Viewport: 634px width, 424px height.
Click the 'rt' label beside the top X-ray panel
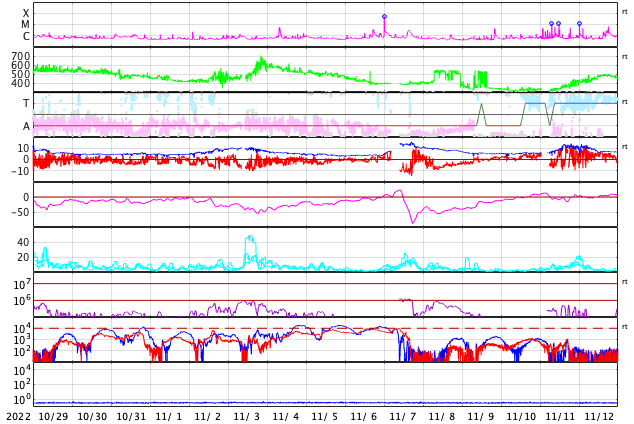[624, 12]
